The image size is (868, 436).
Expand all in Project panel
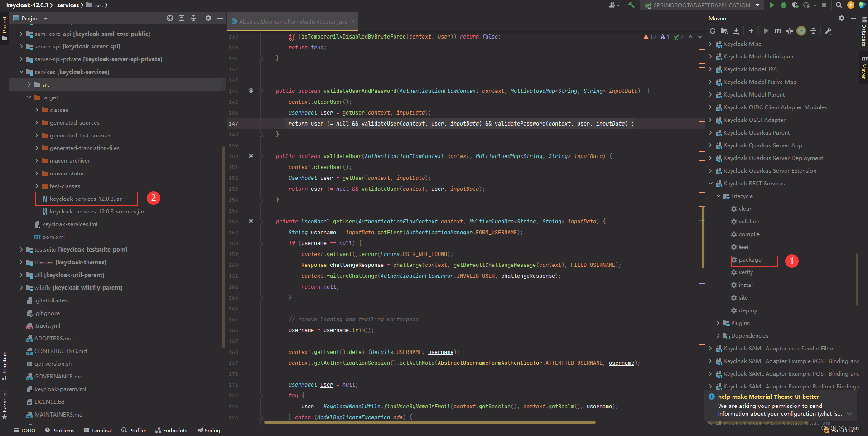click(182, 18)
